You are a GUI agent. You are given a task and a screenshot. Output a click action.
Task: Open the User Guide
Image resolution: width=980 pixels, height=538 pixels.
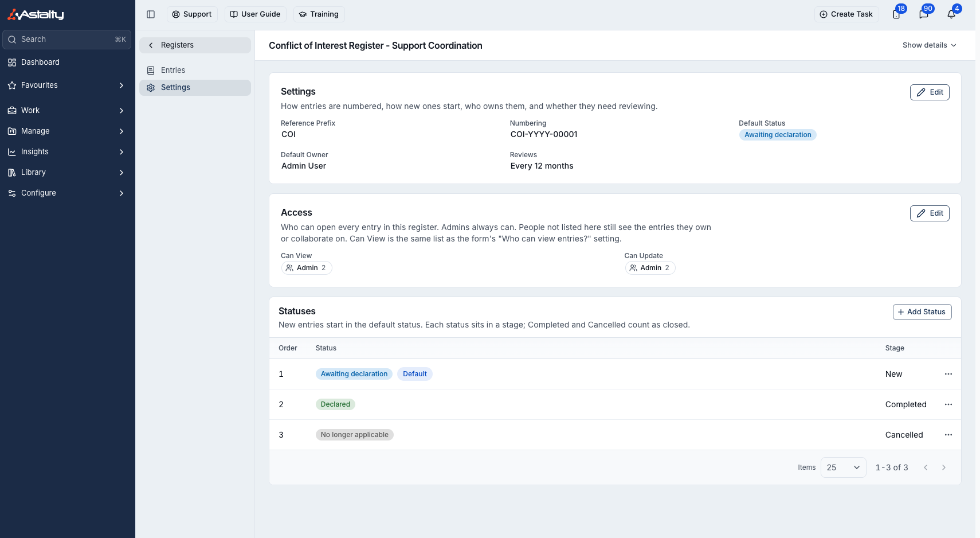(256, 14)
